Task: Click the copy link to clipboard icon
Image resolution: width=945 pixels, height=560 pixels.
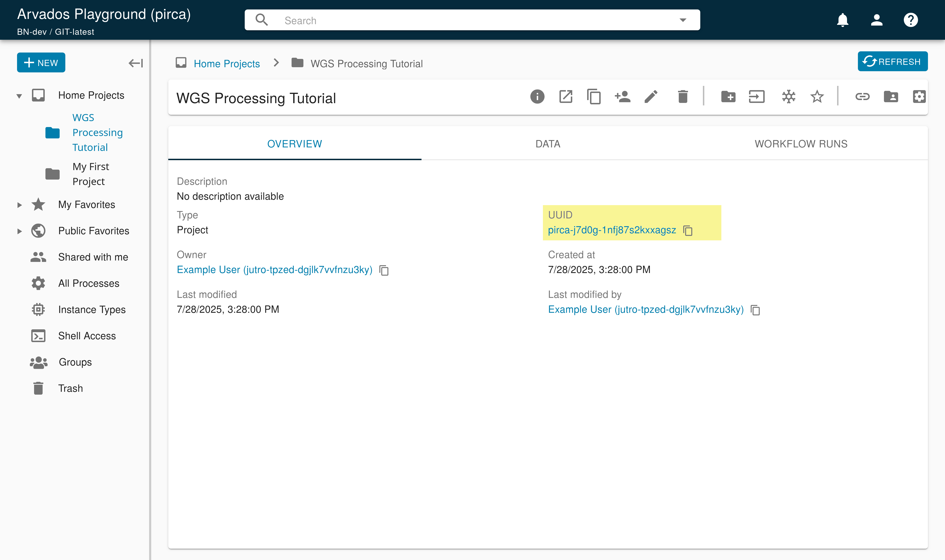Action: [x=862, y=97]
